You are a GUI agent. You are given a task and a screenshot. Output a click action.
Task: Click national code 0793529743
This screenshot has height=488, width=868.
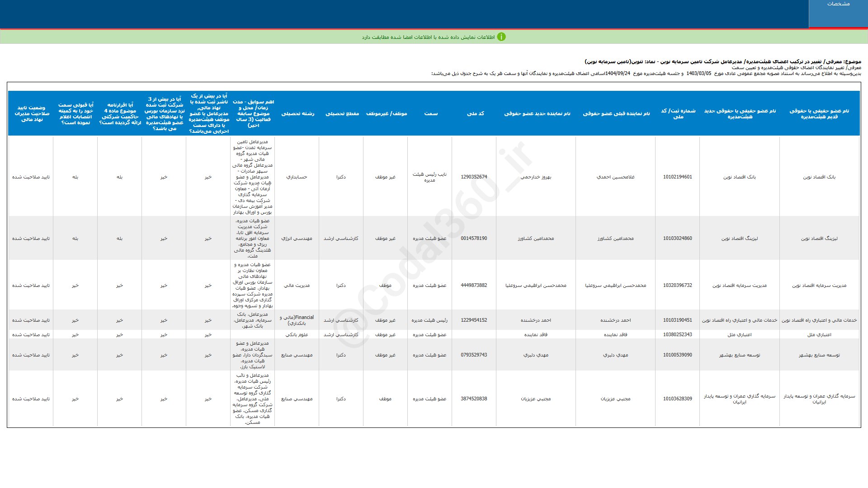click(474, 355)
